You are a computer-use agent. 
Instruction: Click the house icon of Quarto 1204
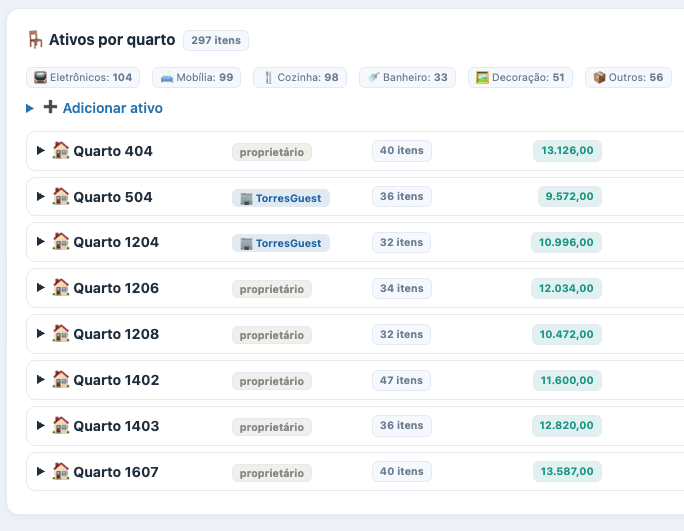[61, 241]
